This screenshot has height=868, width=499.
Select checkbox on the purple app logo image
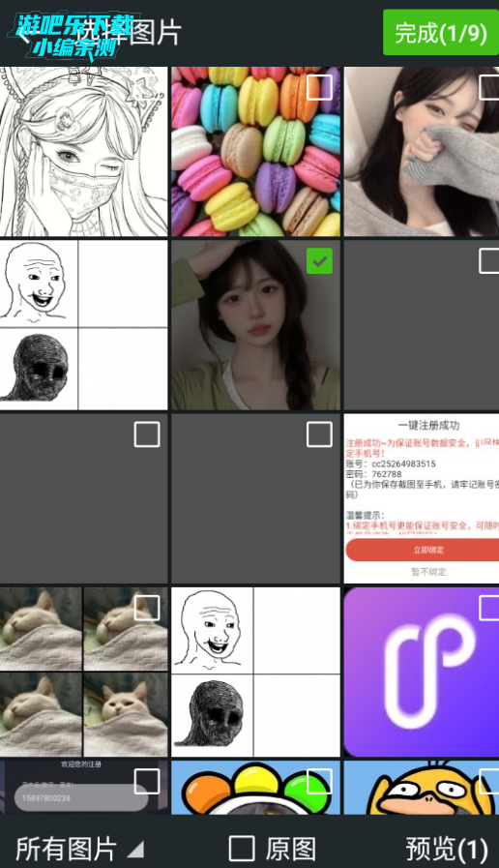(x=490, y=609)
